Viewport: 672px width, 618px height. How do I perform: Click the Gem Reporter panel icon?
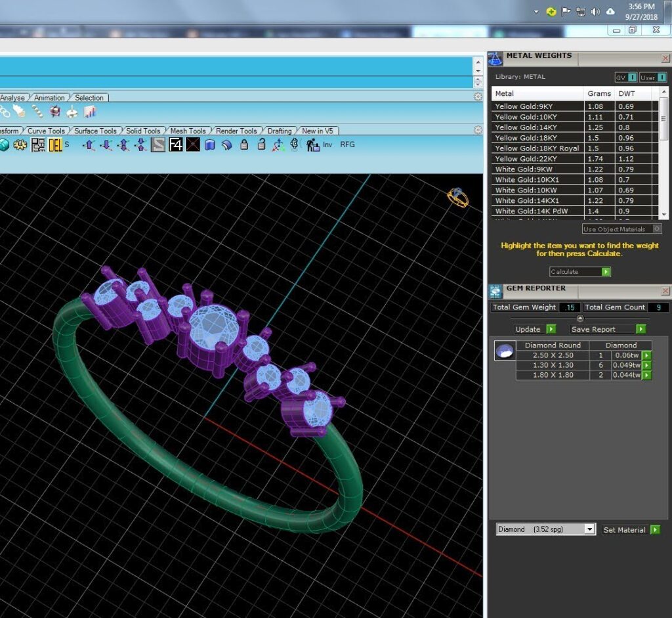point(495,292)
